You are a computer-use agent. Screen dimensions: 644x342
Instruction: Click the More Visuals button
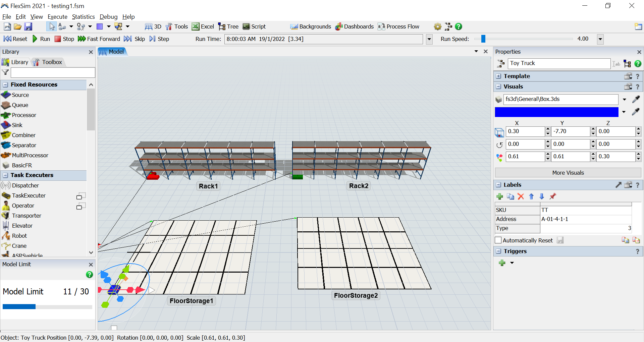coord(568,173)
